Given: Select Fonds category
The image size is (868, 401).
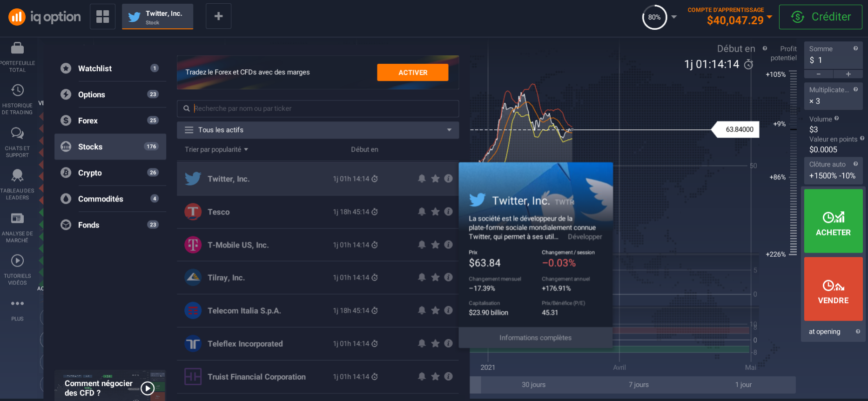Looking at the screenshot, I should pyautogui.click(x=110, y=225).
